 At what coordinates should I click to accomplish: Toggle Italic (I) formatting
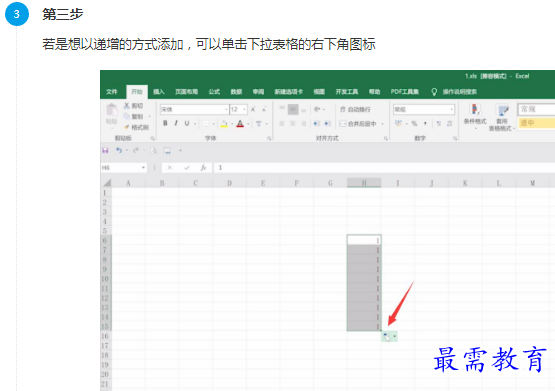(176, 123)
